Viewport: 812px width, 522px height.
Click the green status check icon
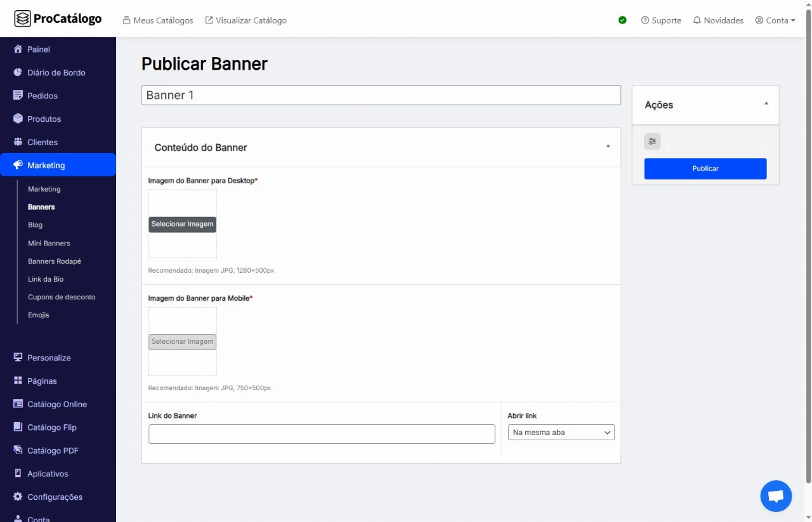pos(622,20)
